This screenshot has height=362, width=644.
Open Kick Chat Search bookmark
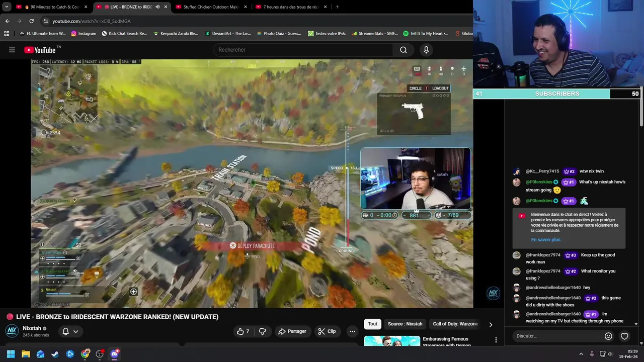124,34
